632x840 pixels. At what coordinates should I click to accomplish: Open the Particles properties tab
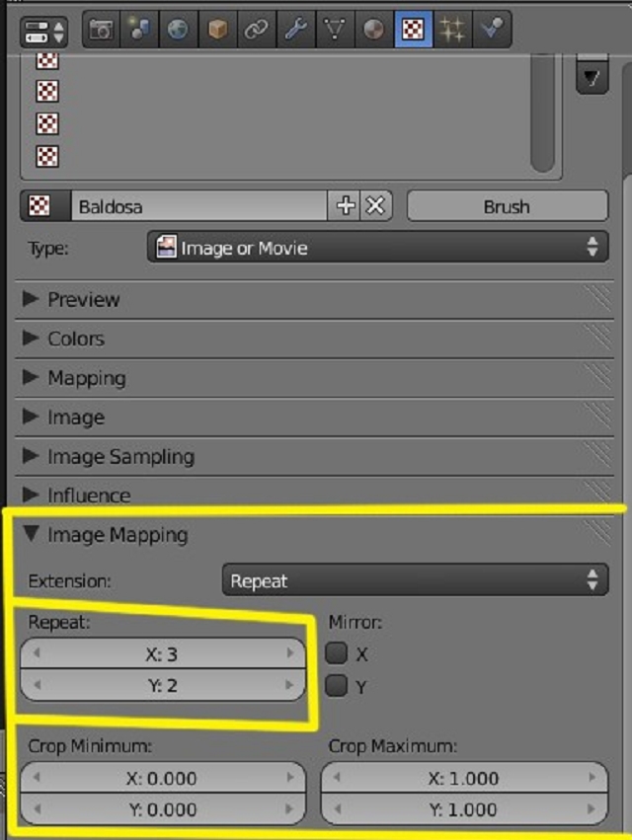click(x=452, y=30)
